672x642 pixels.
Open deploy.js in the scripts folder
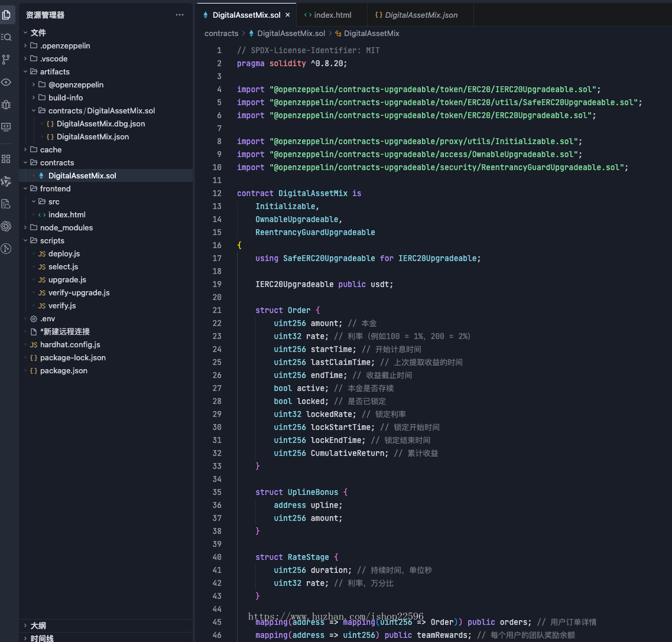tap(64, 253)
